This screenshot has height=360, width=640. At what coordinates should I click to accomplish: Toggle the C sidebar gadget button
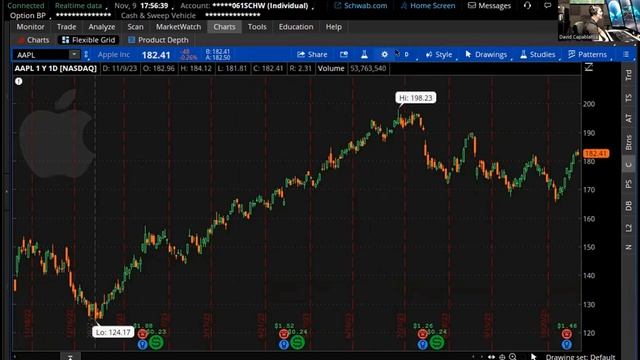pos(629,164)
